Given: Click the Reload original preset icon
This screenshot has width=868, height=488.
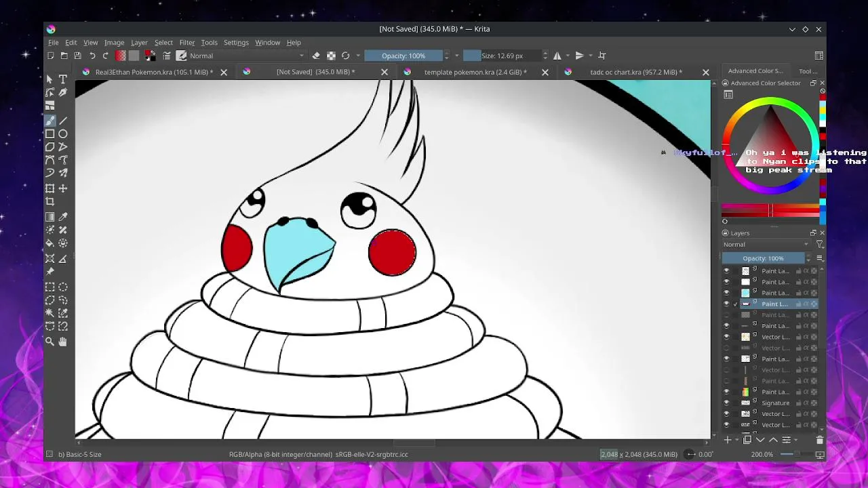Looking at the screenshot, I should 346,56.
